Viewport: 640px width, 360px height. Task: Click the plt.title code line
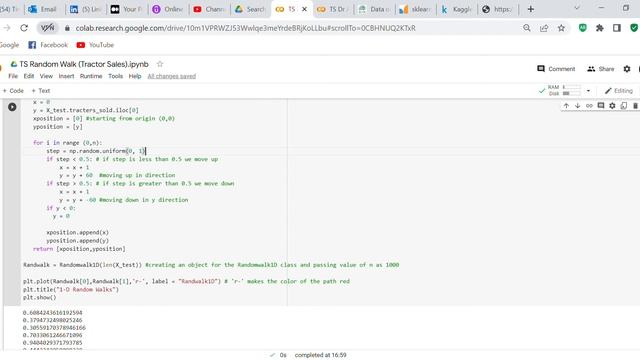point(71,289)
